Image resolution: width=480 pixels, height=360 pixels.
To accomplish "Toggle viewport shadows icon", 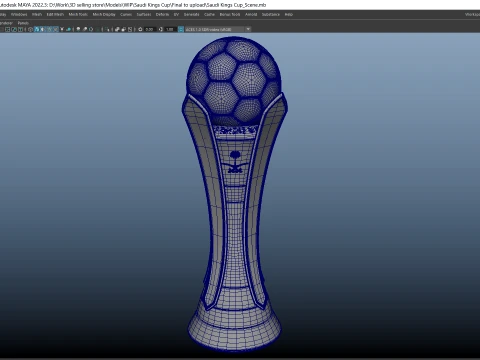I will 69,29.
